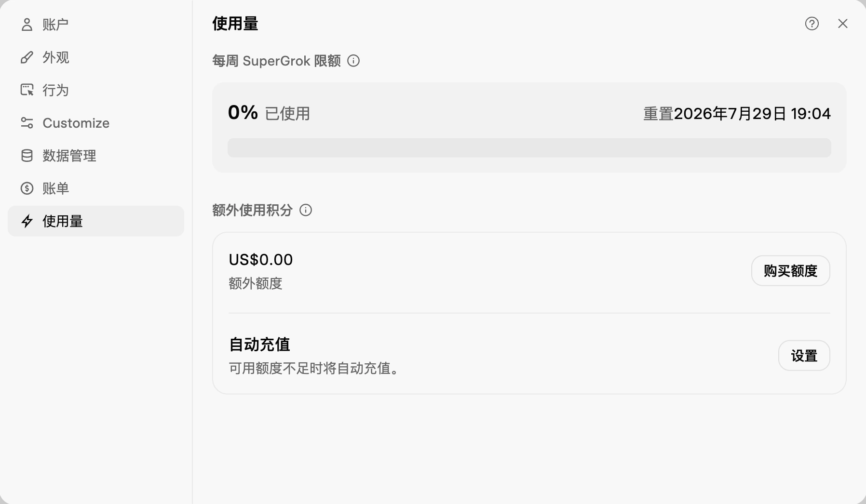This screenshot has width=866, height=504.
Task: Click the 设置 button for 自动充值
Action: click(x=804, y=356)
